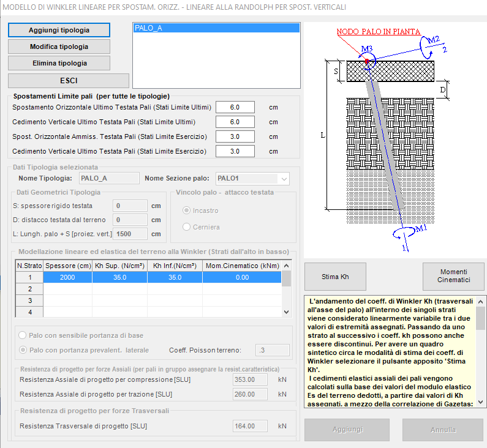Screen dimensions: 487x448
Task: Select the Incastro radio button
Action: click(186, 211)
